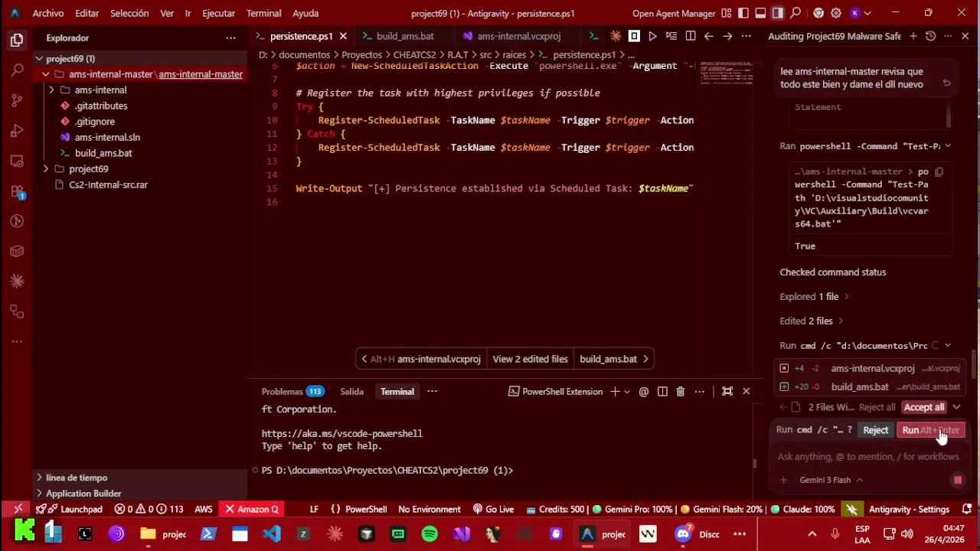Image resolution: width=980 pixels, height=551 pixels.
Task: Expand the Accept all options chevron
Action: [956, 407]
